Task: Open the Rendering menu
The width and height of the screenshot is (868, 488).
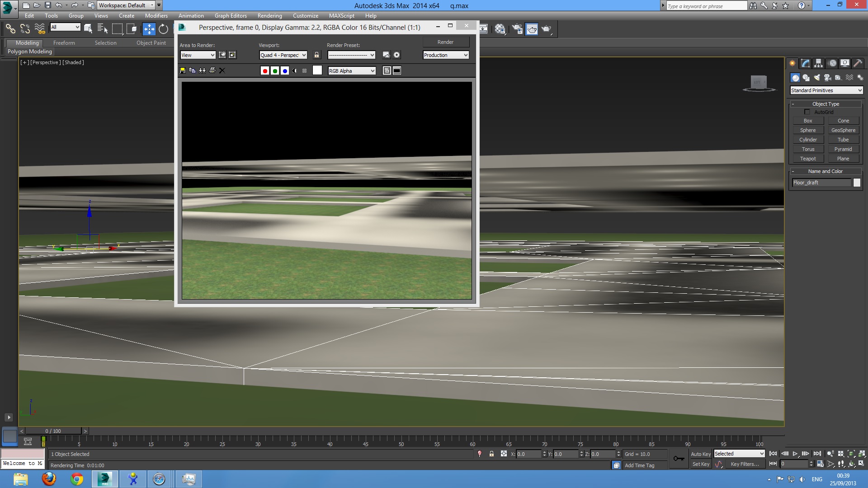Action: tap(269, 15)
